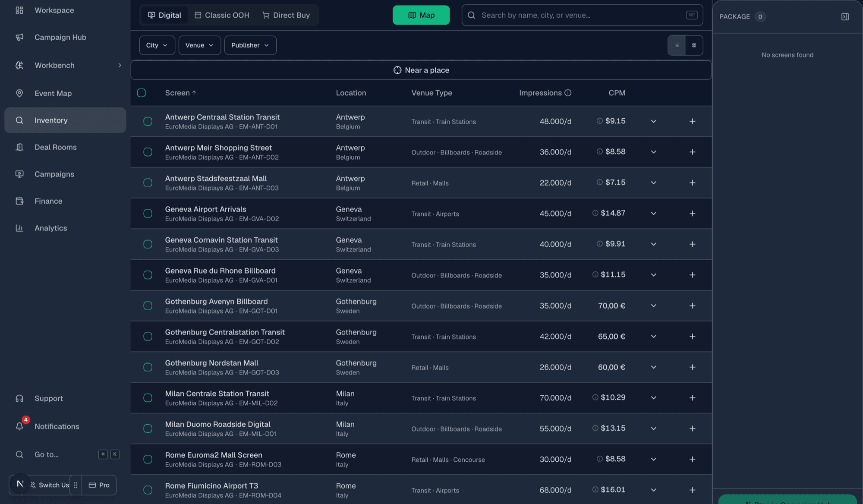Click the Location column header
Viewport: 863px width, 504px height.
351,93
